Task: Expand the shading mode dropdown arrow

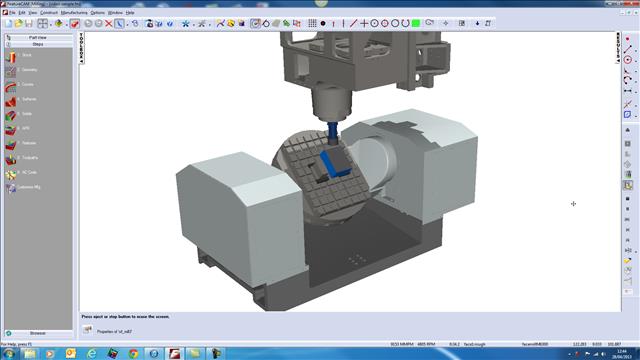Action: click(x=66, y=24)
